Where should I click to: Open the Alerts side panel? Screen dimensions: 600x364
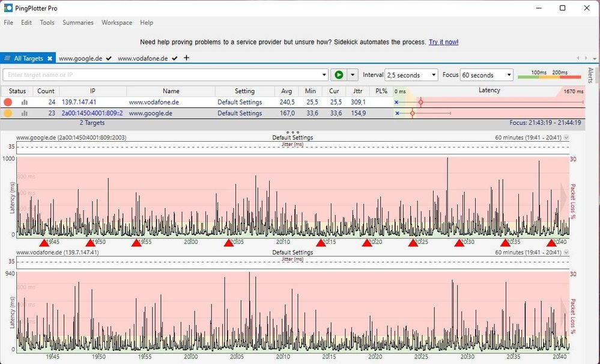(x=590, y=75)
